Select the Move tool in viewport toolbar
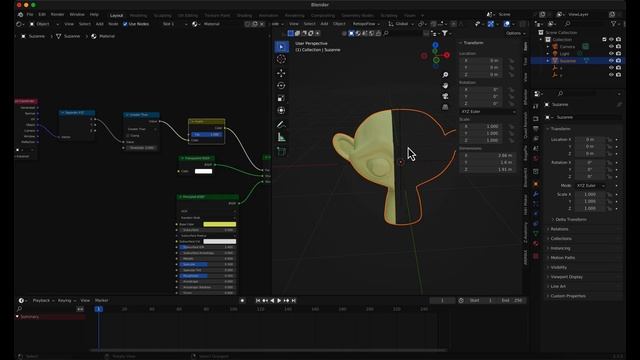640x360 pixels. pyautogui.click(x=281, y=73)
